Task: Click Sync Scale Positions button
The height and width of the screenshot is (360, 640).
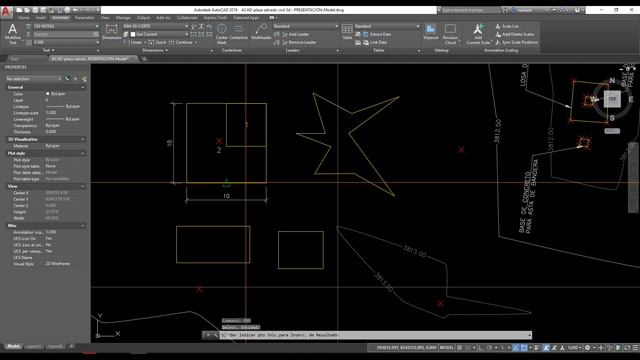Action: point(517,42)
